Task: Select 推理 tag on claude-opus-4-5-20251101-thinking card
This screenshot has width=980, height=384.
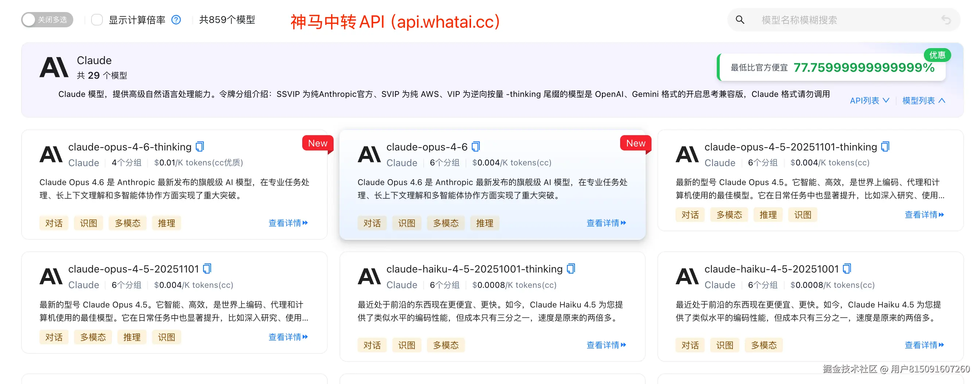Action: pos(768,215)
